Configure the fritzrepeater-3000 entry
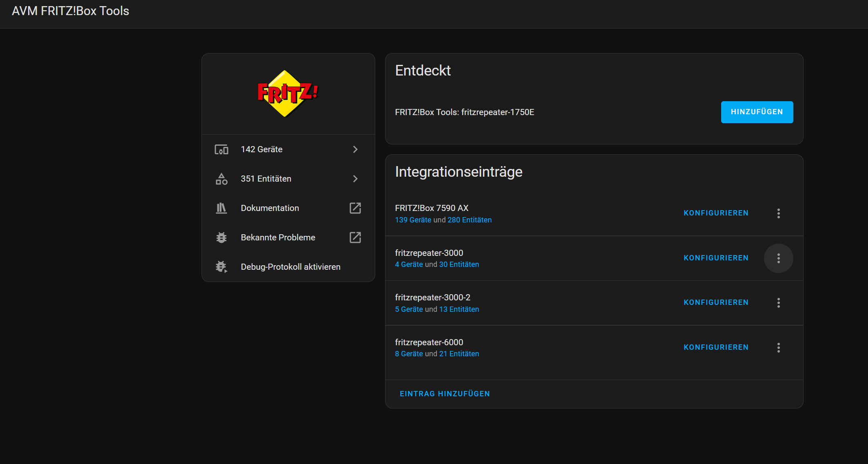 (716, 258)
